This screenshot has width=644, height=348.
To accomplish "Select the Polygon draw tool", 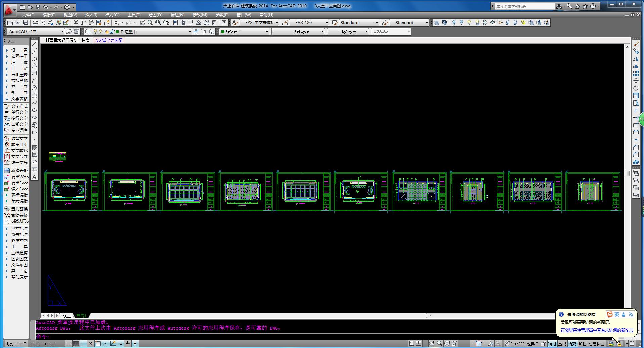I will (34, 66).
